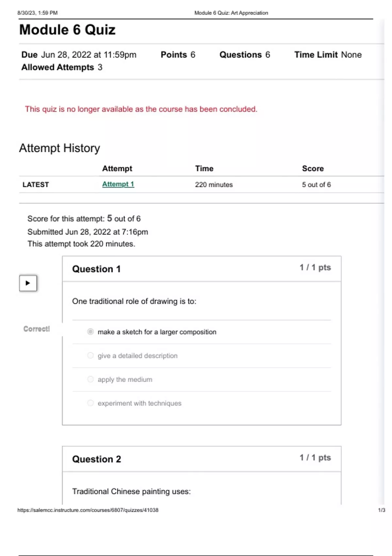Viewport: 392px width, 556px height.
Task: Open the Attempt 1 link
Action: click(118, 184)
